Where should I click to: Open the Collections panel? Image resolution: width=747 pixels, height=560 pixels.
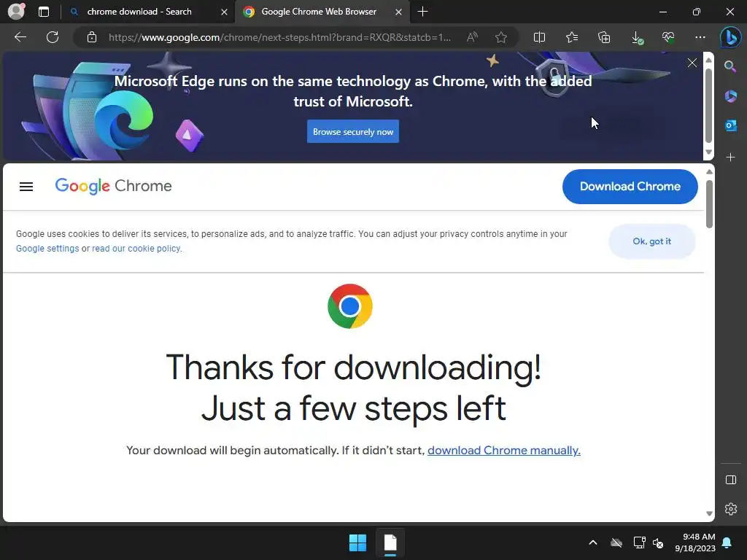(604, 37)
